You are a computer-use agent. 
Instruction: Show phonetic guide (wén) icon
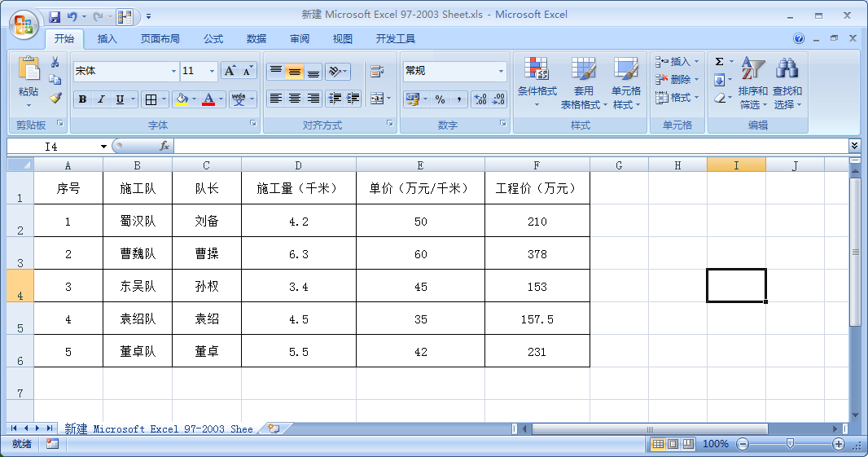point(239,99)
